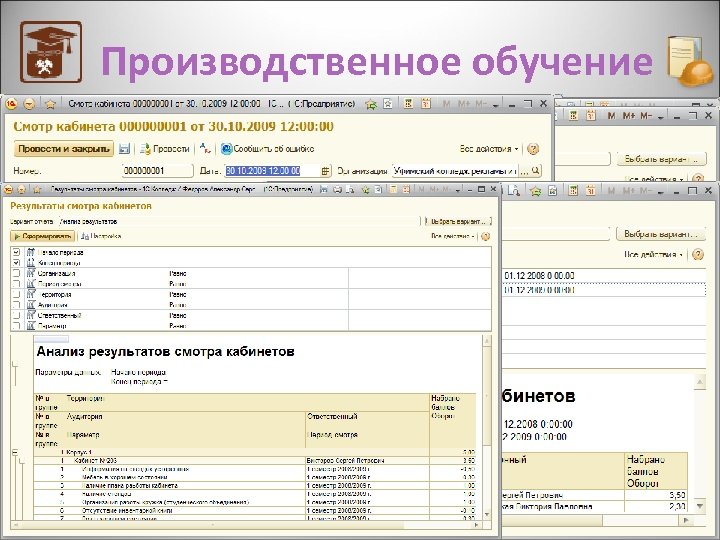Image resolution: width=720 pixels, height=540 pixels.
Task: Click Сформировать button in results window
Action: click(43, 236)
